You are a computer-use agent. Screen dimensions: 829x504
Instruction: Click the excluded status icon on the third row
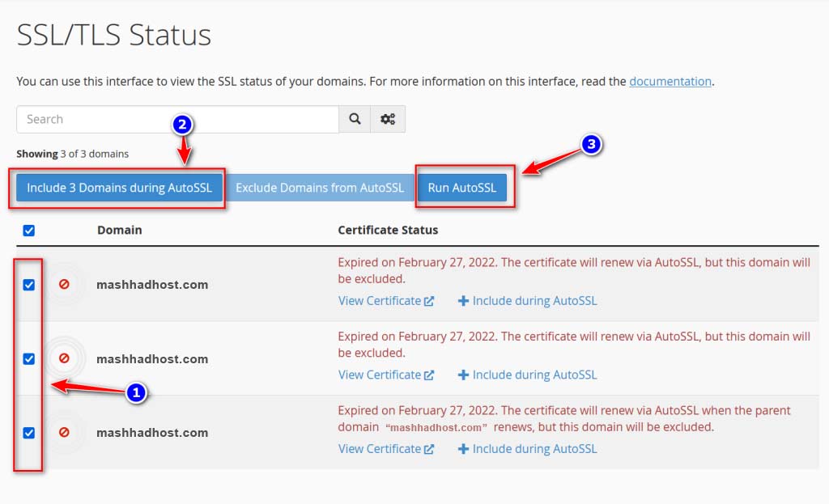[x=65, y=433]
